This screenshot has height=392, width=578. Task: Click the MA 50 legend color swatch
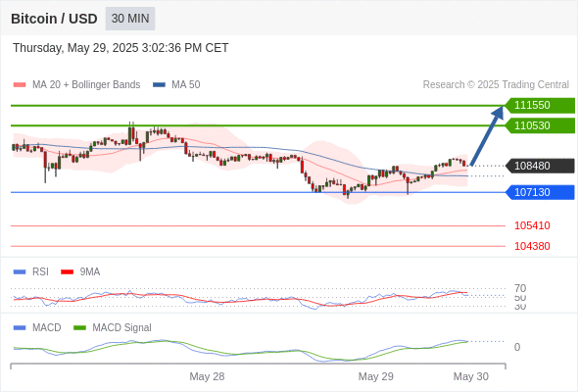(x=159, y=85)
